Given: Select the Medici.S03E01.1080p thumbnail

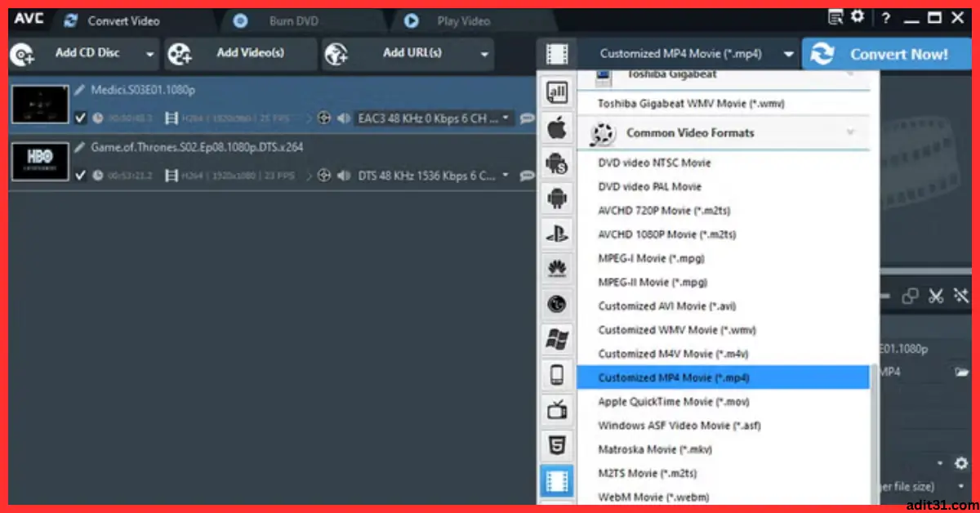Looking at the screenshot, I should pyautogui.click(x=39, y=104).
